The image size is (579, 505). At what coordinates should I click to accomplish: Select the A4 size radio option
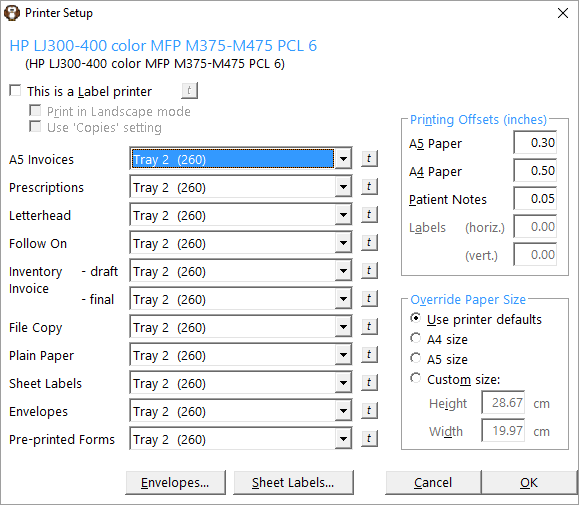[x=415, y=338]
